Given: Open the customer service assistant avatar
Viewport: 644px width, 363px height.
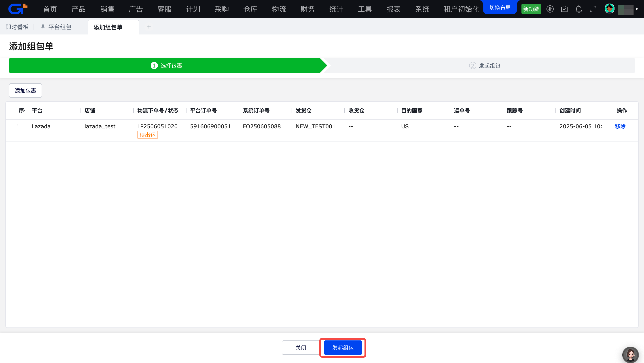Looking at the screenshot, I should point(630,354).
